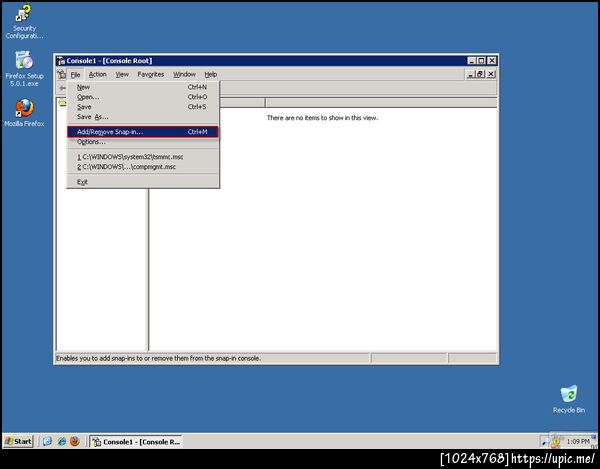Select Add/Remove Snap-in... menu entry

[x=143, y=132]
